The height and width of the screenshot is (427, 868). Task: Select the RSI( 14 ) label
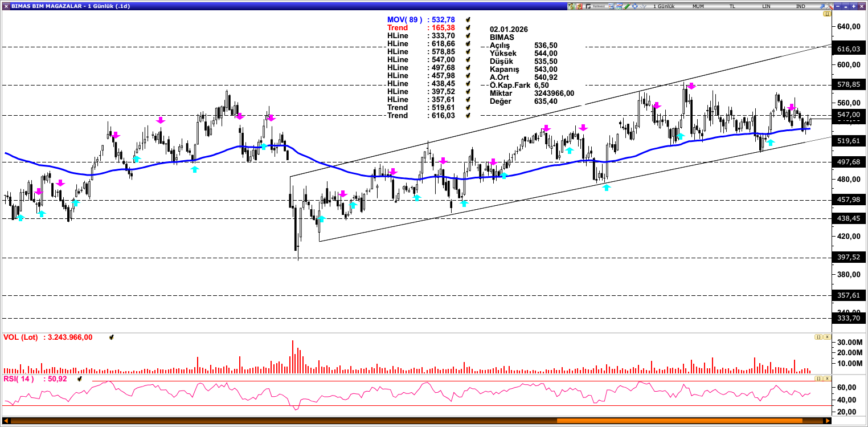click(19, 379)
